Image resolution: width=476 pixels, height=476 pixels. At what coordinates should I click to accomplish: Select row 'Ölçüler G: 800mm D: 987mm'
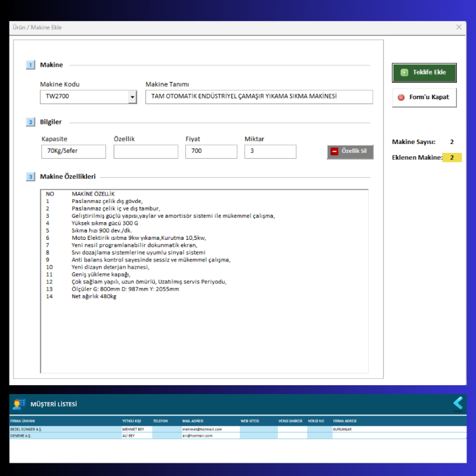(204, 289)
